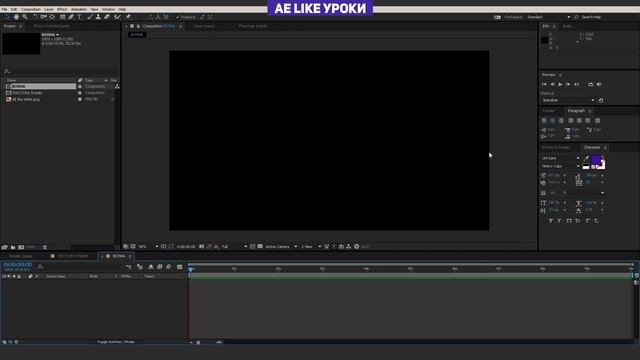Align text right in Paragraph panel
Screen dimensions: 640x360
coord(561,121)
